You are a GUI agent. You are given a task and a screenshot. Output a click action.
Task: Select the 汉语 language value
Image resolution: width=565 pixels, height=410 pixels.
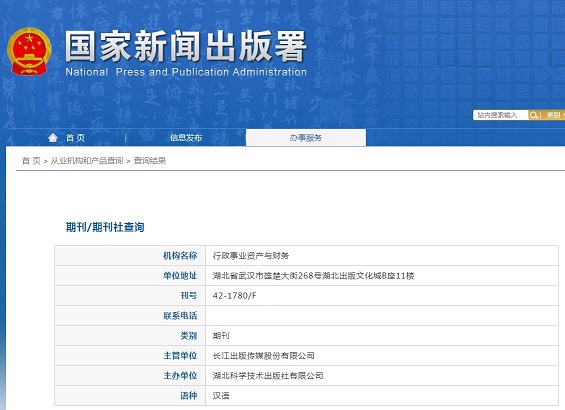point(221,396)
